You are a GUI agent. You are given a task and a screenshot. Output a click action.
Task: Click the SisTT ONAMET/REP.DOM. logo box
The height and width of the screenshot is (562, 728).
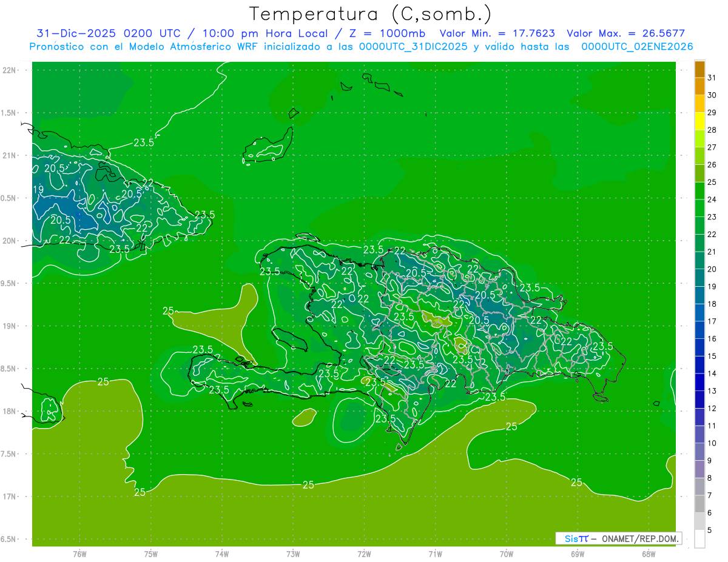coord(619,538)
